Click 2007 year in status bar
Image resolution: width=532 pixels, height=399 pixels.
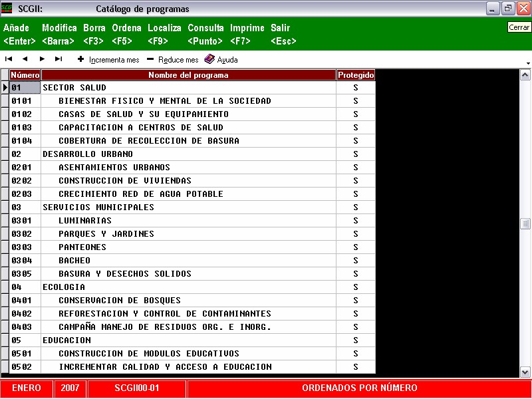coord(70,388)
